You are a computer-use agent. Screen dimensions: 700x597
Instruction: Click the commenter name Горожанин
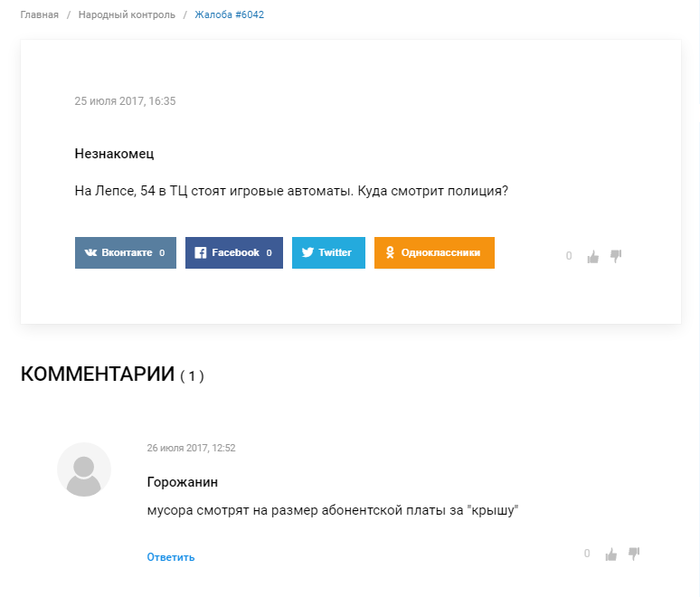pos(182,482)
